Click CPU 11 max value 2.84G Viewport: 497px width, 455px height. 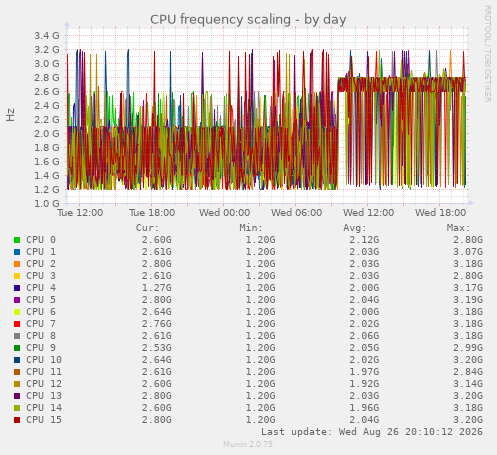coord(468,372)
